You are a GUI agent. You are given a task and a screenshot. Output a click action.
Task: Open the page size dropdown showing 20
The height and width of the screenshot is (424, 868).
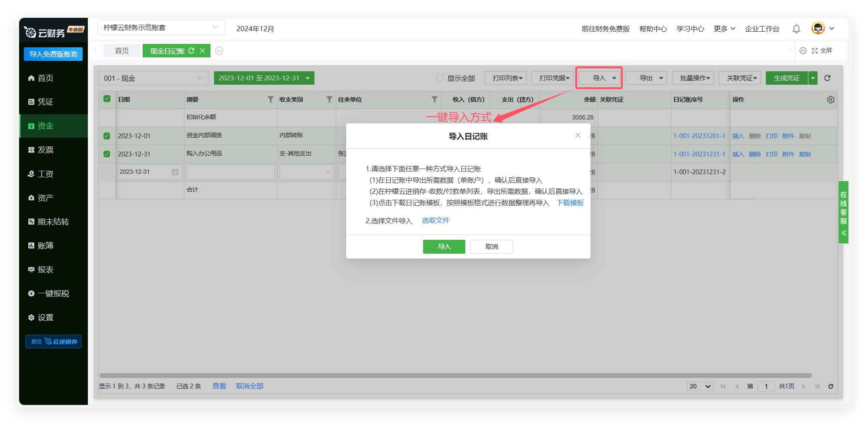[700, 386]
